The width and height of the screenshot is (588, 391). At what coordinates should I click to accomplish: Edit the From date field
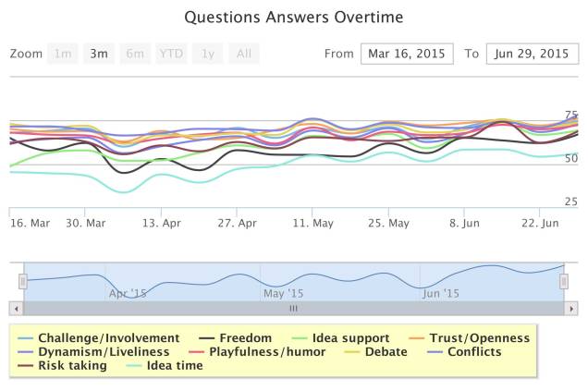coord(407,54)
